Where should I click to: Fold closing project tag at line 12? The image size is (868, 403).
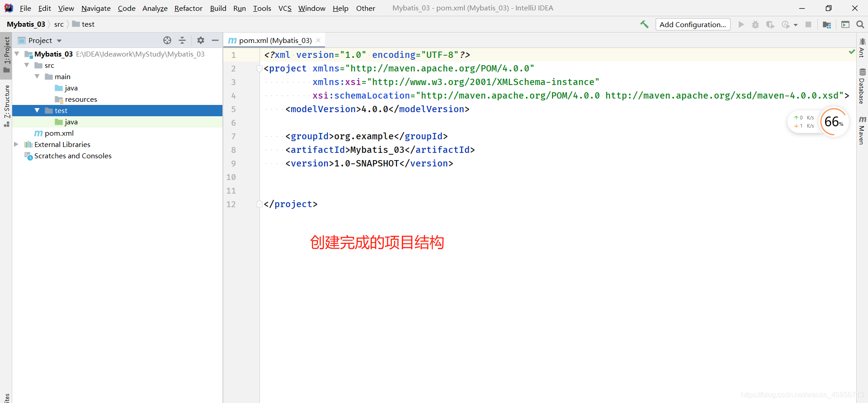pyautogui.click(x=259, y=204)
